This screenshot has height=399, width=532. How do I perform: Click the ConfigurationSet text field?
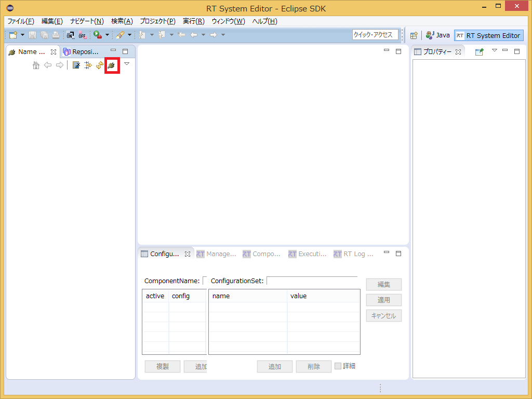[312, 281]
